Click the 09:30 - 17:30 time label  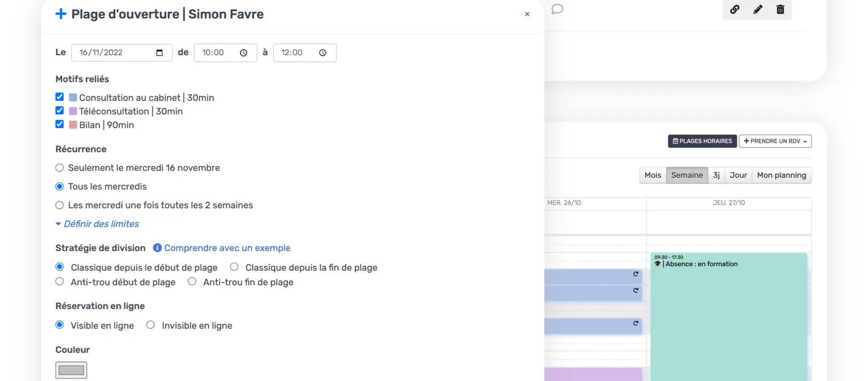click(x=669, y=257)
